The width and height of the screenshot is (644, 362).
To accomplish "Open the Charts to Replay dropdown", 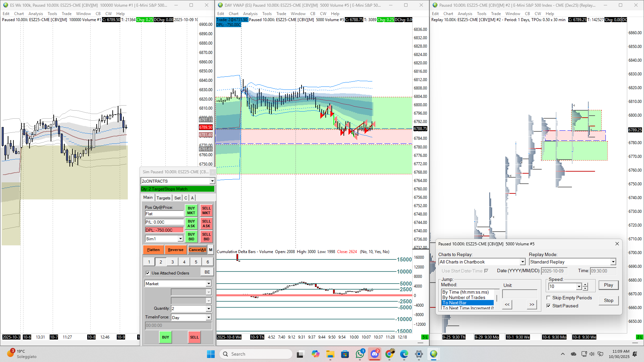I will pos(522,262).
